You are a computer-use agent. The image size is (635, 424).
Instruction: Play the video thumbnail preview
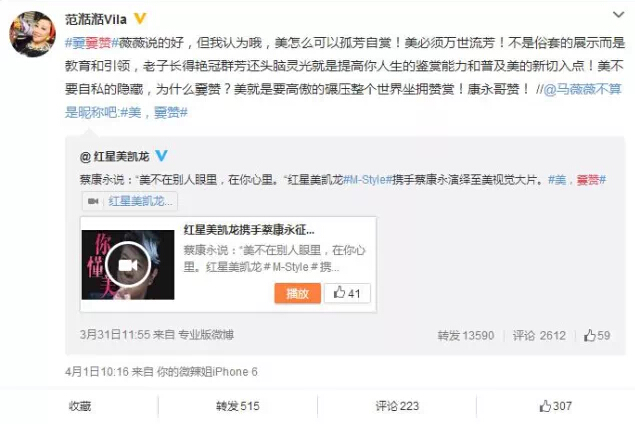click(x=128, y=265)
